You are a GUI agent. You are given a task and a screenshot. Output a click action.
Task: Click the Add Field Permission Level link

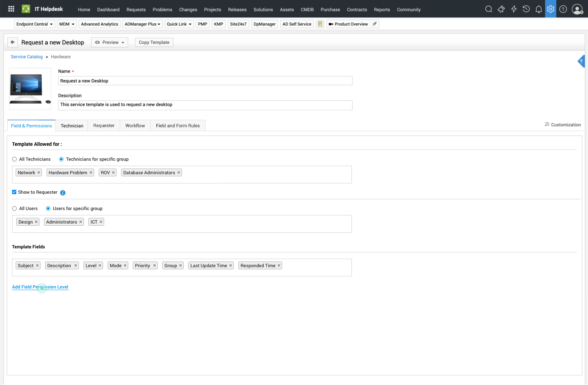40,287
